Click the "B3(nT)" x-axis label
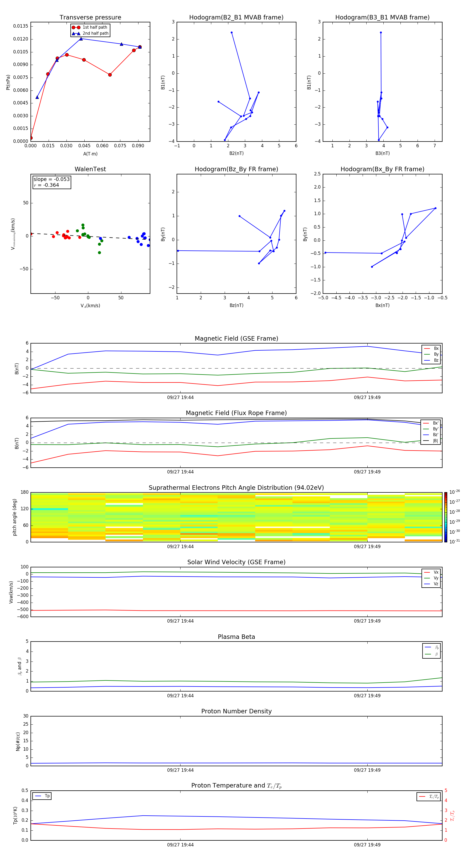Image resolution: width=473 pixels, height=868 pixels. 382,153
